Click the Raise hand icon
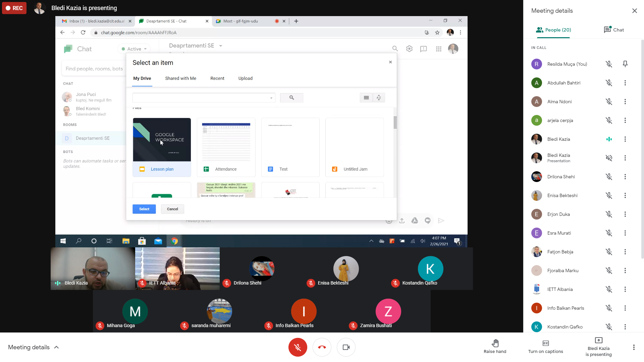The height and width of the screenshot is (362, 644). (495, 343)
